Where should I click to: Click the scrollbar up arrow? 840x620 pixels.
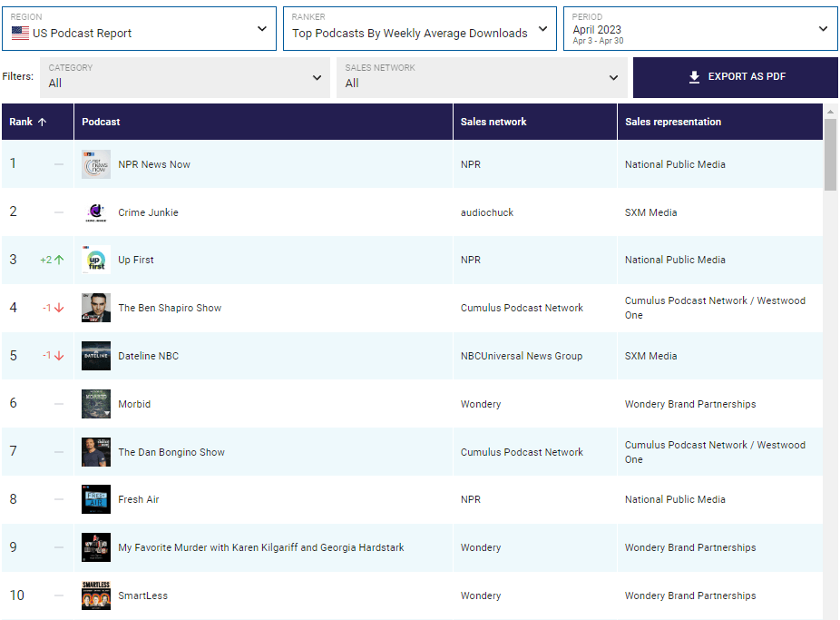click(x=830, y=112)
